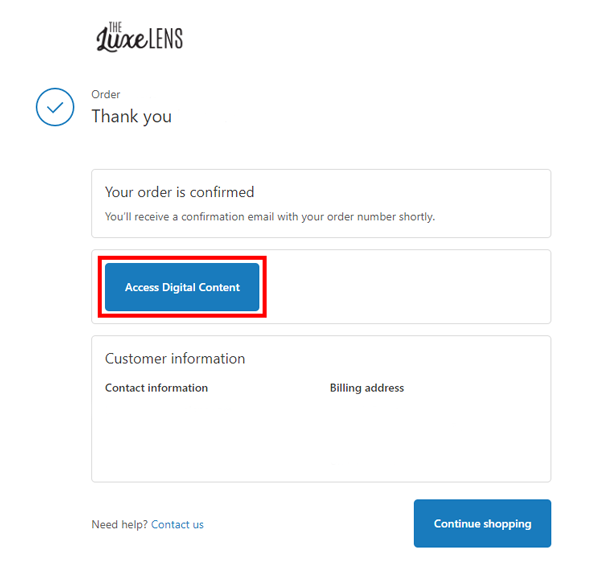The height and width of the screenshot is (569, 600).
Task: Click the Need help? text
Action: click(x=119, y=524)
